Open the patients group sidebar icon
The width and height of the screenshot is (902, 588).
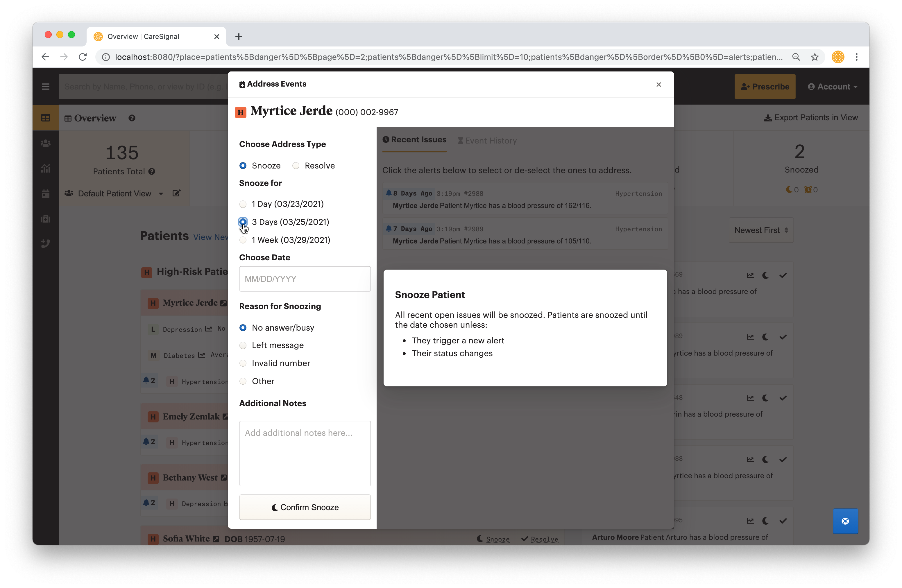pos(46,143)
